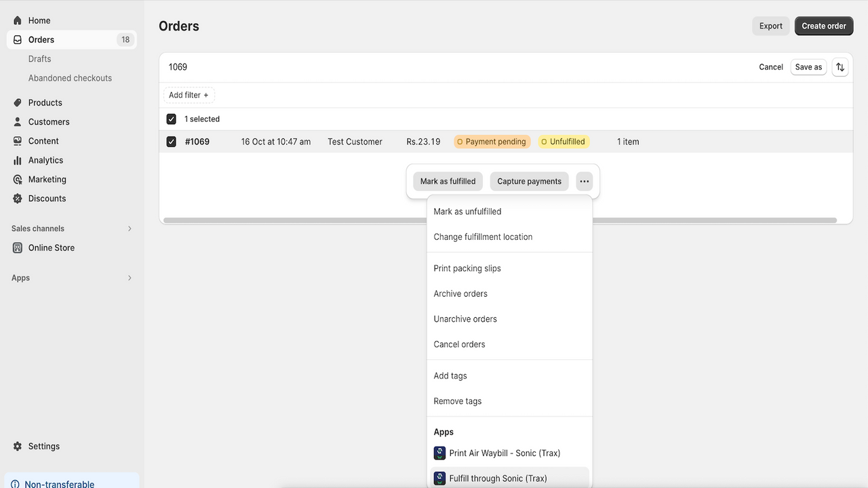This screenshot has width=868, height=488.
Task: Expand the Sales channels section chevron
Action: (x=130, y=229)
